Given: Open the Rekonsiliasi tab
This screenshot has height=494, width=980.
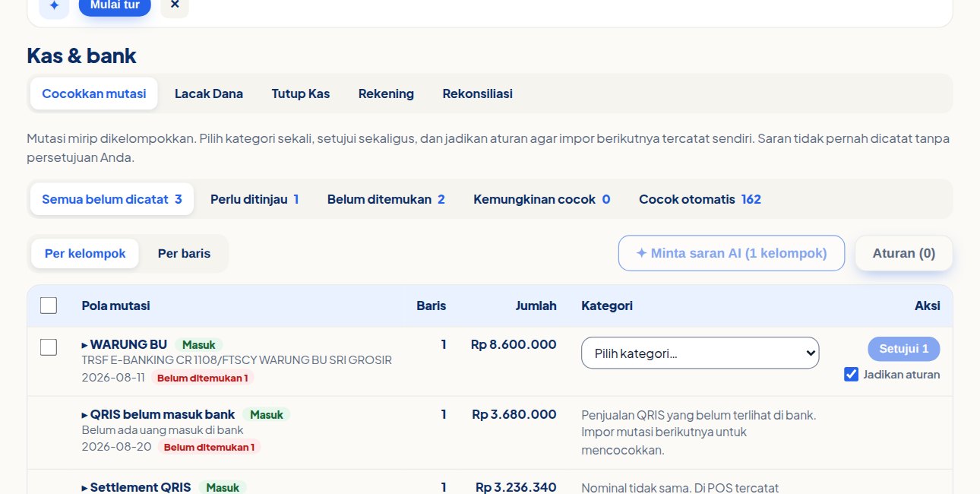Looking at the screenshot, I should pos(477,93).
